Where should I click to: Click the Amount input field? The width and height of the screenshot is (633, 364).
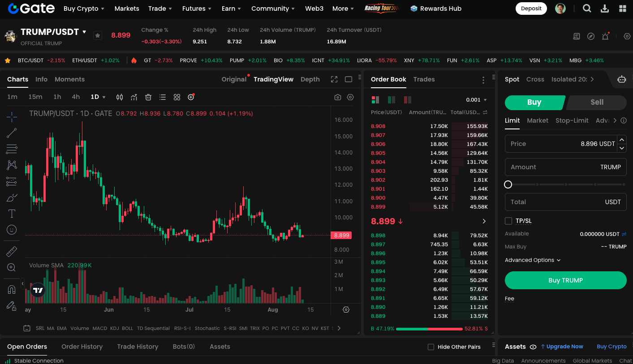point(566,167)
